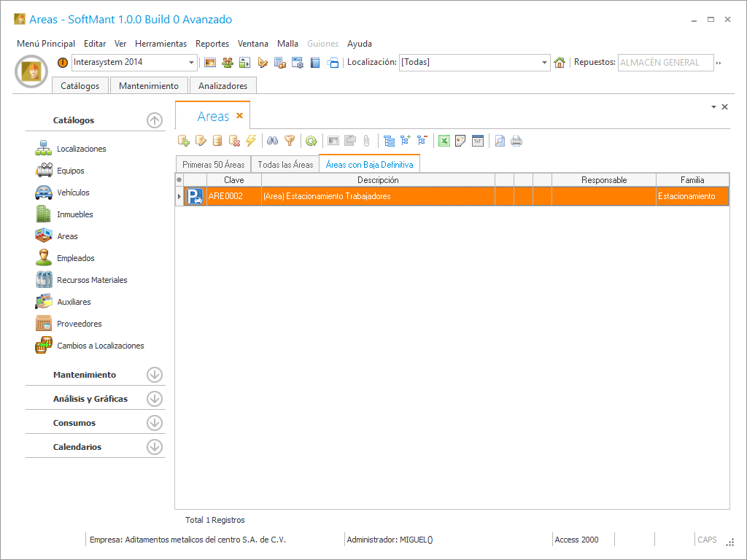Click the printer icon

(x=516, y=141)
